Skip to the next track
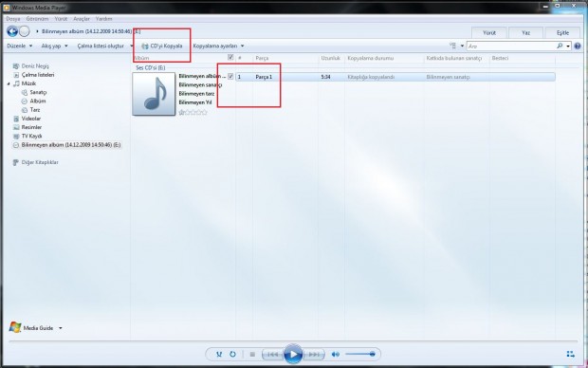The image size is (588, 368). coord(314,354)
